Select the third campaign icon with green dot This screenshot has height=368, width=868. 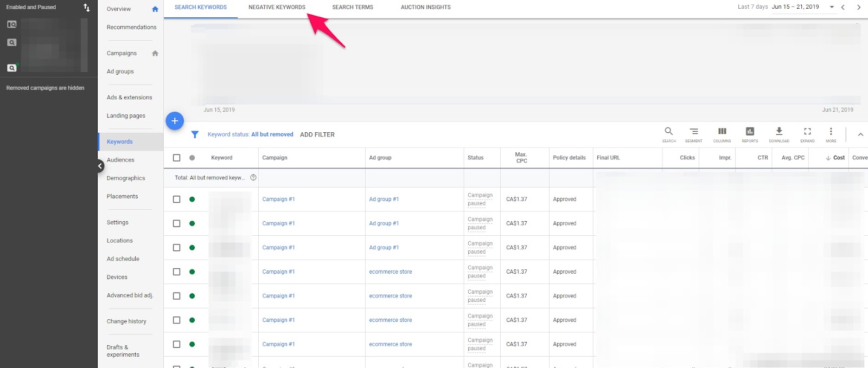[x=12, y=68]
